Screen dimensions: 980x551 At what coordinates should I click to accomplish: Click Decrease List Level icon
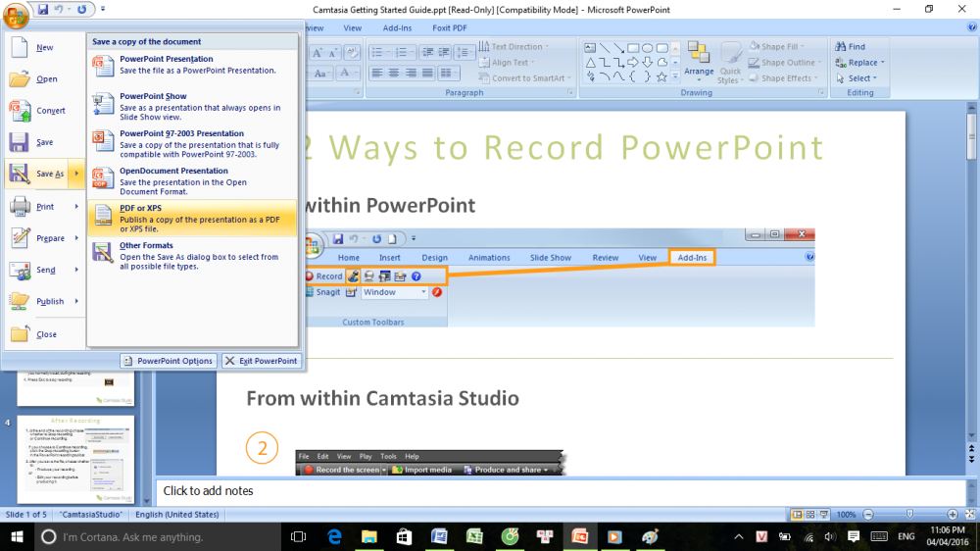pos(427,53)
